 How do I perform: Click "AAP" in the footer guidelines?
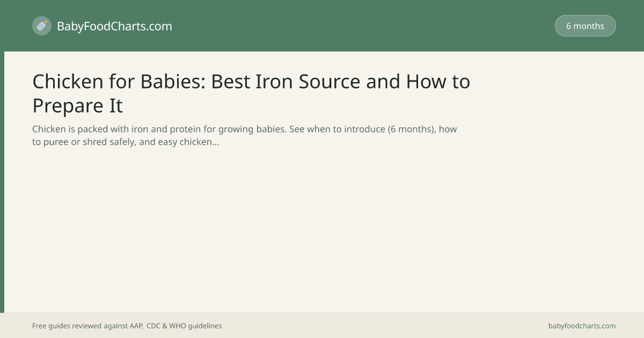click(x=136, y=326)
